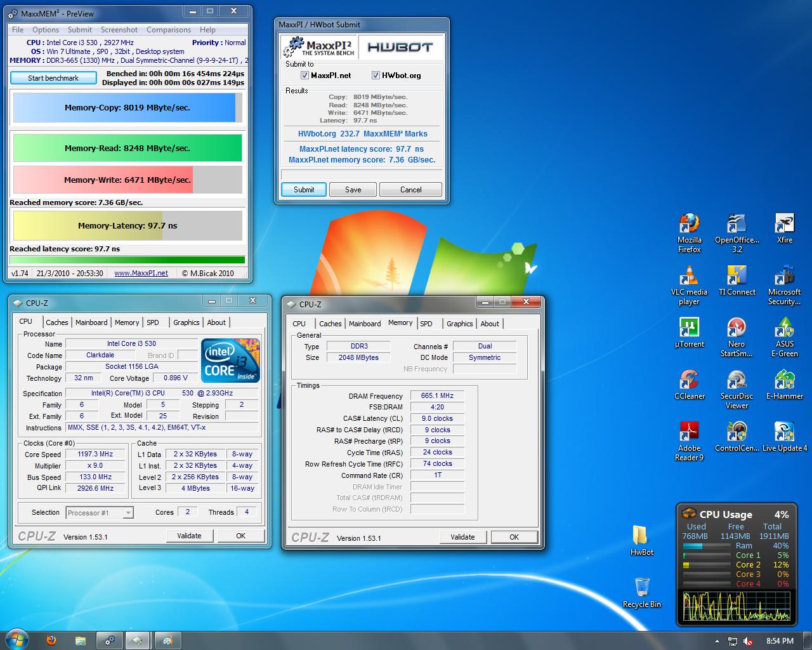Open SecurDisc Viewer desktop icon

[737, 389]
